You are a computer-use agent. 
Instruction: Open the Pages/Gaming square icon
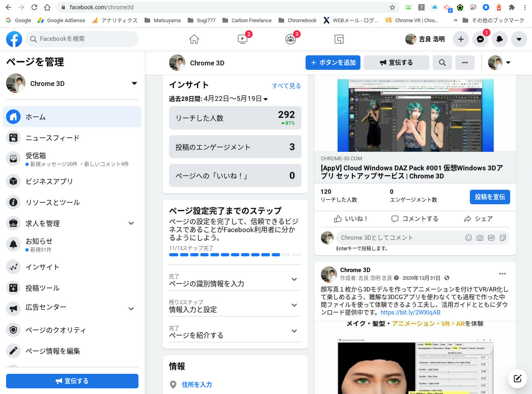point(339,39)
